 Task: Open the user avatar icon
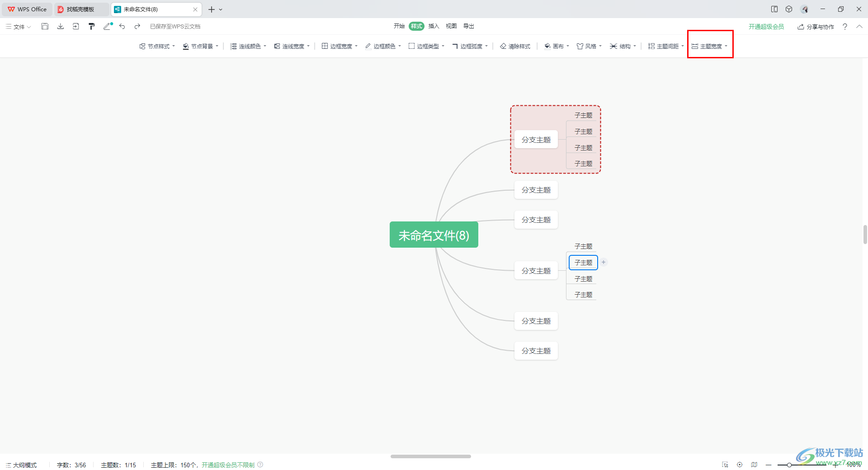coord(805,9)
